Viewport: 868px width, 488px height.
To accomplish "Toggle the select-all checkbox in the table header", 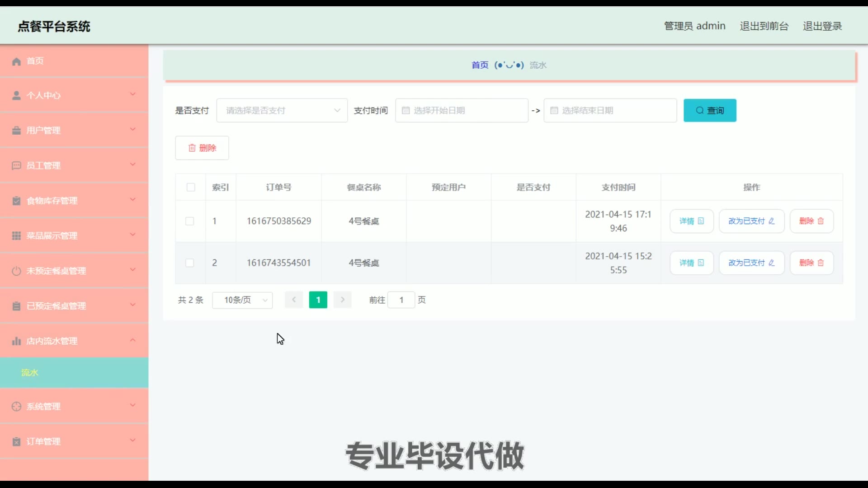I will (x=191, y=188).
